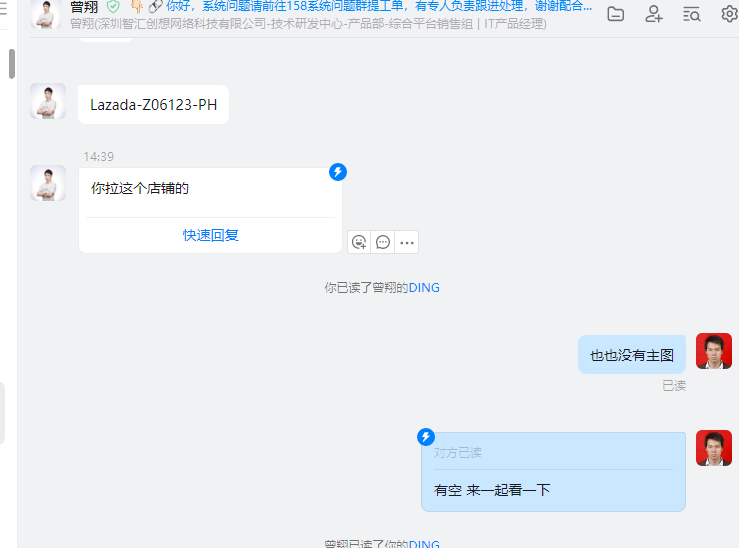Image resolution: width=739 pixels, height=548 pixels.
Task: Open 曾翔's avatar beside Lazada-Z06123-PH
Action: coord(48,101)
